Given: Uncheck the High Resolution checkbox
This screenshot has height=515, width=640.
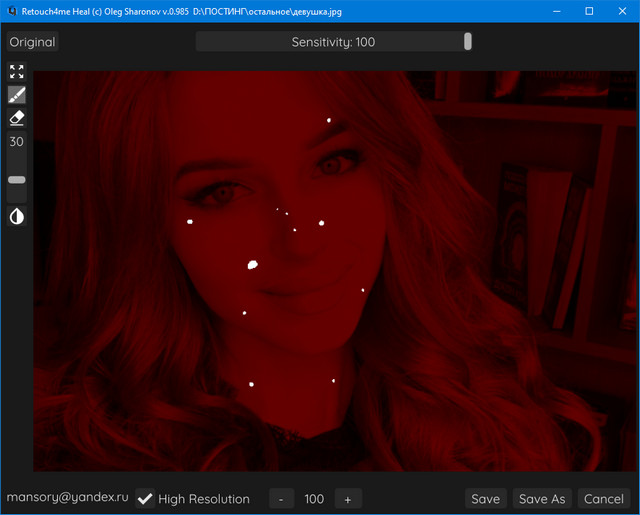Looking at the screenshot, I should coord(146,499).
